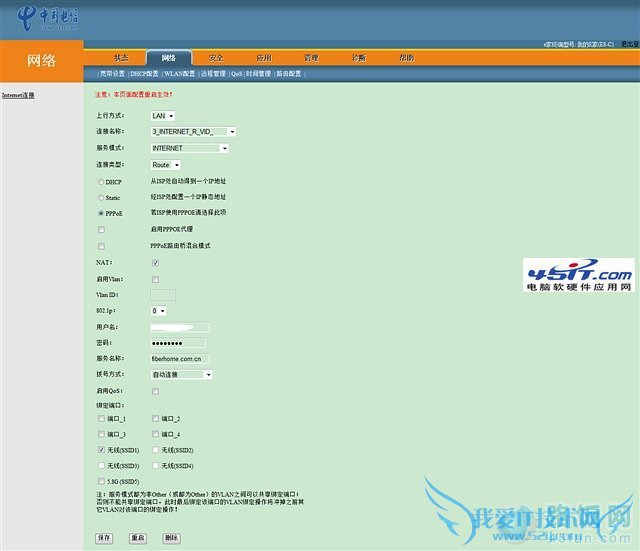Viewport: 640px width, 551px height.
Task: Check the 端口_4 binding checkbox
Action: [x=156, y=434]
